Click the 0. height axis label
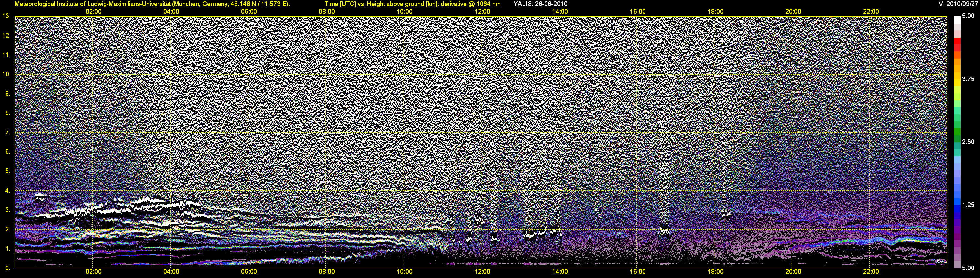The width and height of the screenshot is (980, 278). (x=8, y=268)
